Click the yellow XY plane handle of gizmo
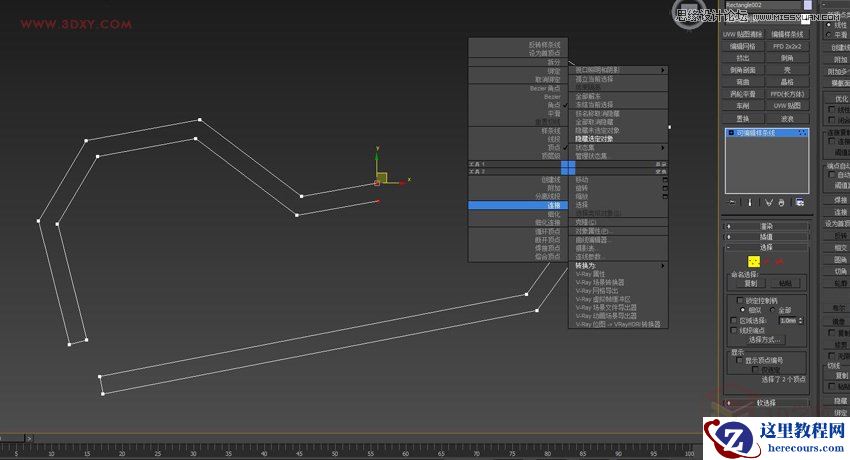Viewport: 850px width, 460px height. (382, 177)
